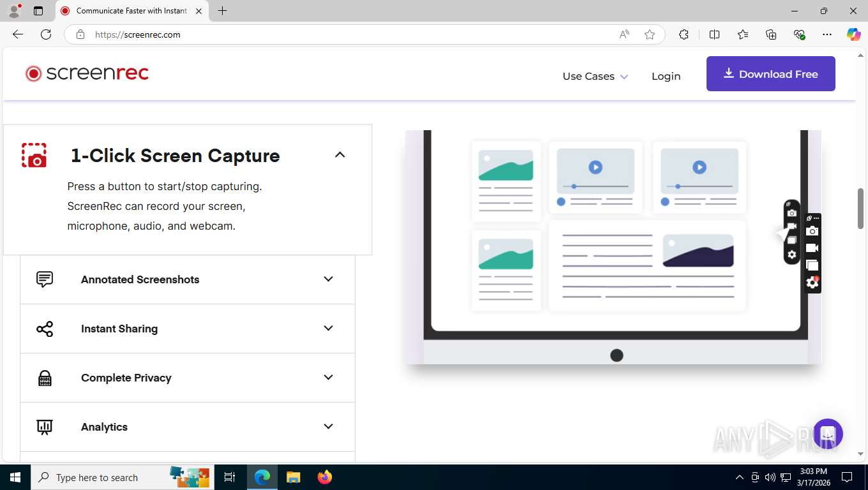868x490 pixels.
Task: Click the ScreenRec logo
Action: [x=87, y=73]
